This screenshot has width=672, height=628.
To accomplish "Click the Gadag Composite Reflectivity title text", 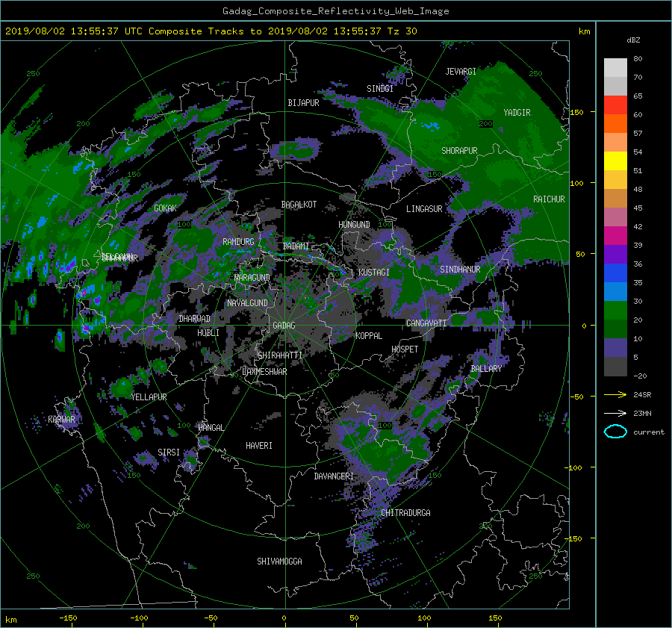I will [336, 11].
